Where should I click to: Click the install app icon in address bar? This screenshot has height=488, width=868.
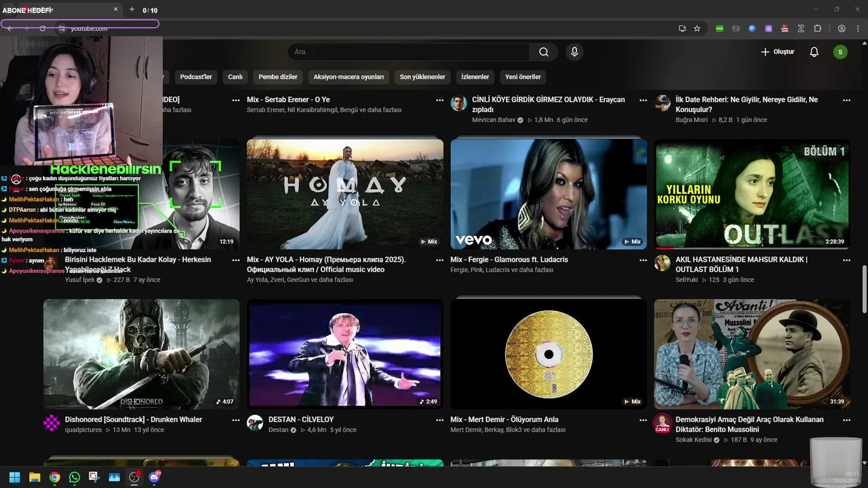click(x=682, y=28)
